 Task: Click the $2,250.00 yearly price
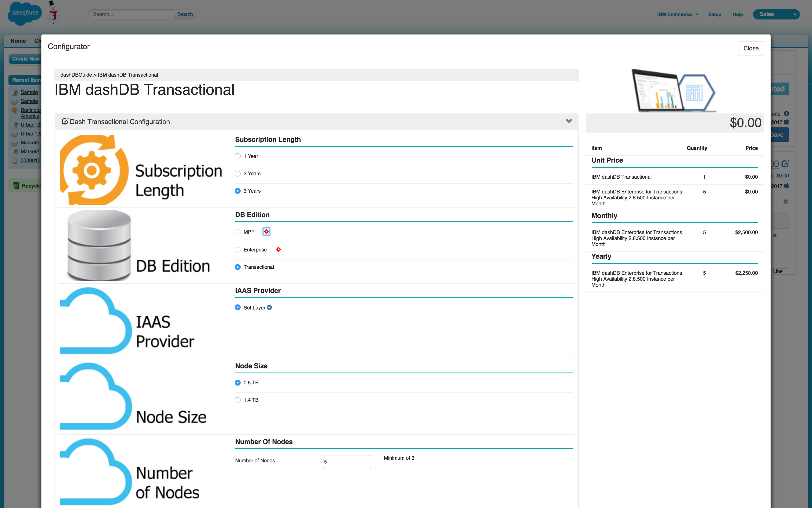click(746, 273)
